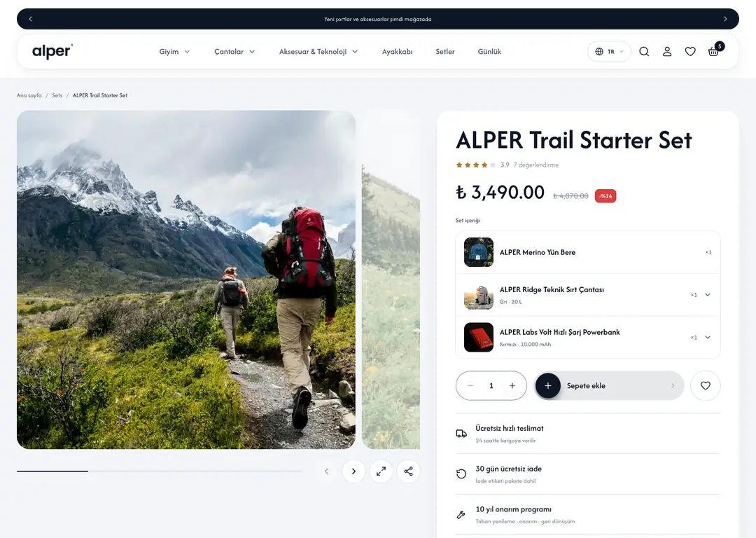Open the ALPER Merino Yün Bere thumbnail
This screenshot has height=538, width=756.
[x=478, y=252]
